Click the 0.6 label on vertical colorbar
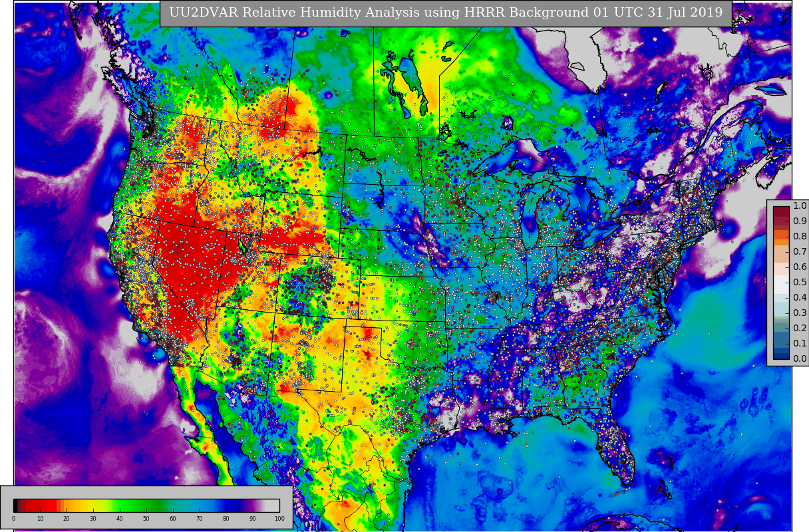The height and width of the screenshot is (532, 809). tap(800, 267)
